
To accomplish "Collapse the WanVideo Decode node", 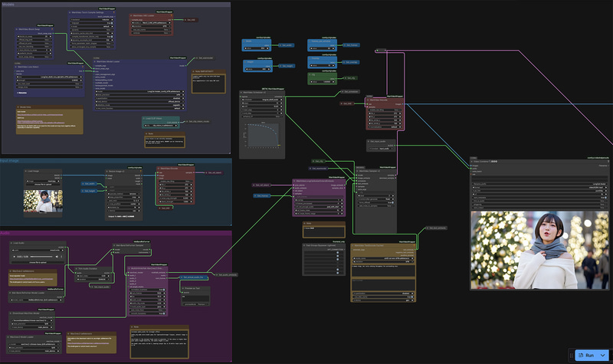I will pos(369,100).
